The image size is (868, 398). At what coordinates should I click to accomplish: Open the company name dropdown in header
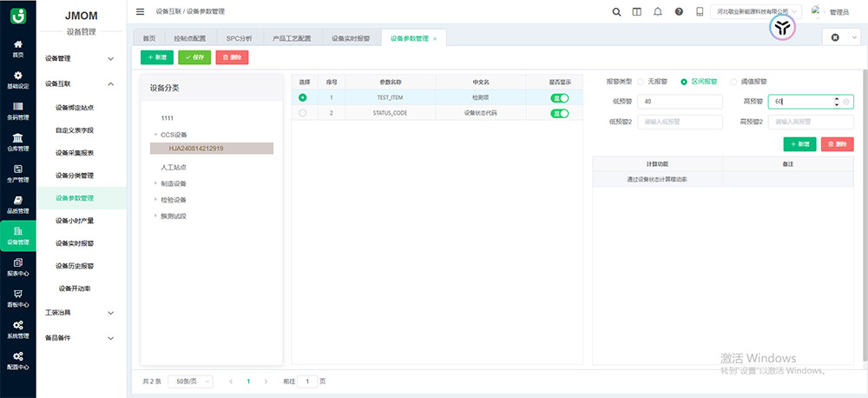[756, 11]
